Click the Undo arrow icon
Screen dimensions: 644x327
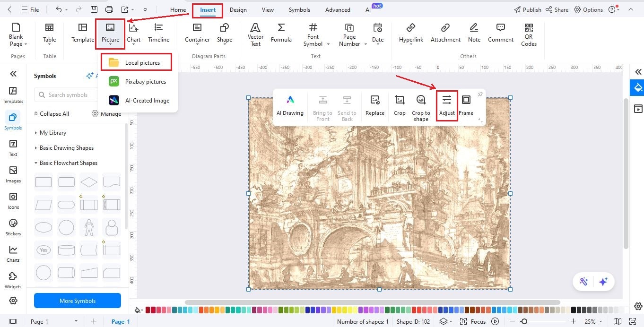pyautogui.click(x=59, y=9)
